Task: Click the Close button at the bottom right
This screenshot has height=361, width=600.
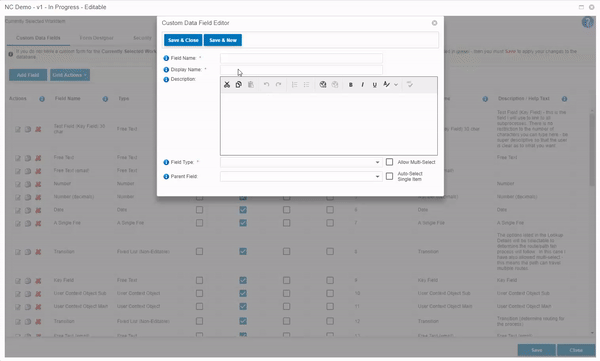Action: tap(576, 350)
